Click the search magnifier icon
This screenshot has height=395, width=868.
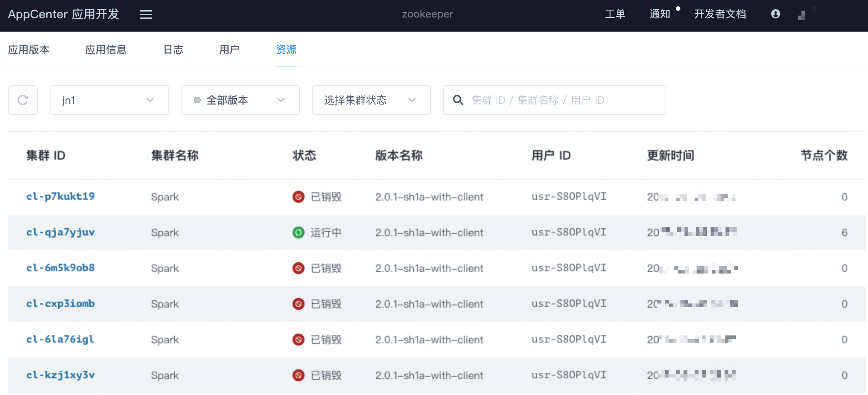(x=458, y=100)
